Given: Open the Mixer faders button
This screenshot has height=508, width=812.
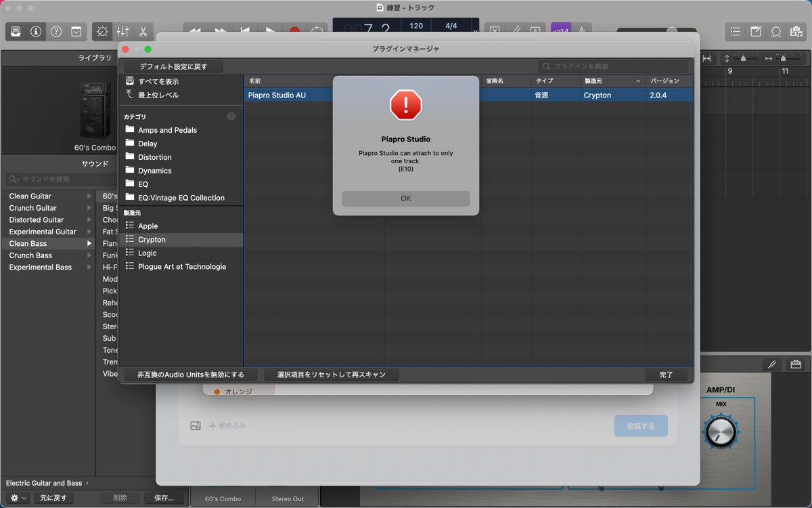Looking at the screenshot, I should pos(122,31).
